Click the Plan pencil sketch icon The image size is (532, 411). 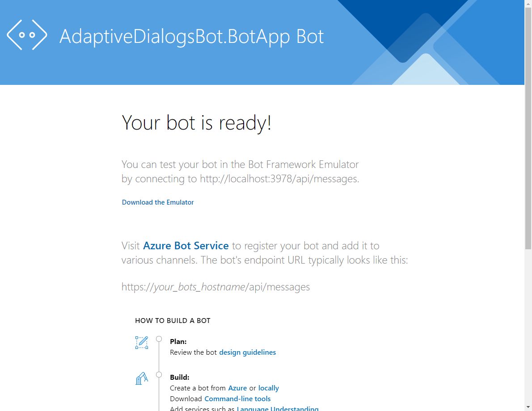(x=141, y=343)
